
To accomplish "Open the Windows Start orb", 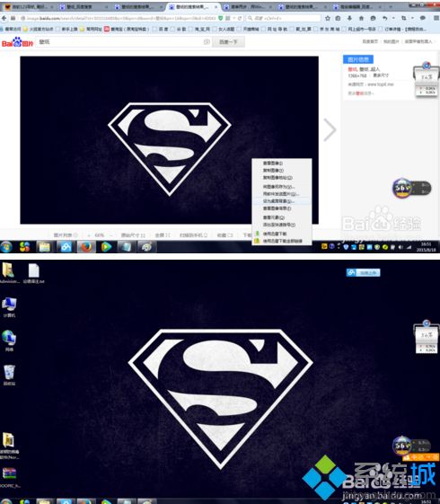I will 6,247.
